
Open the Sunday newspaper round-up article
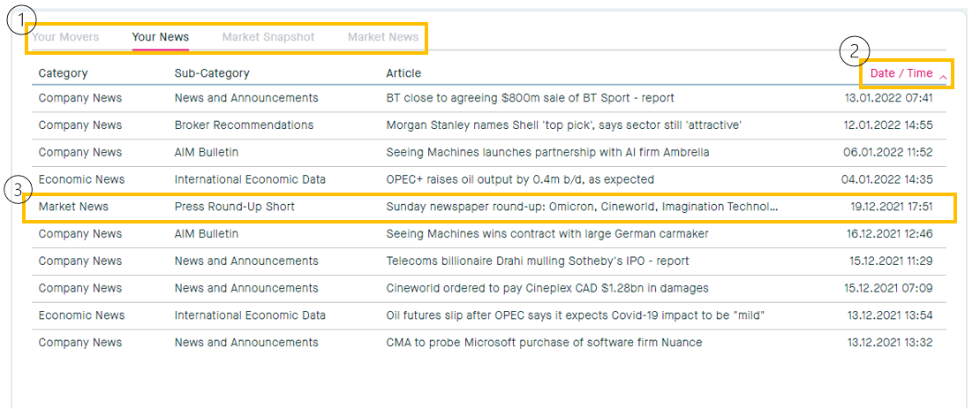point(583,207)
